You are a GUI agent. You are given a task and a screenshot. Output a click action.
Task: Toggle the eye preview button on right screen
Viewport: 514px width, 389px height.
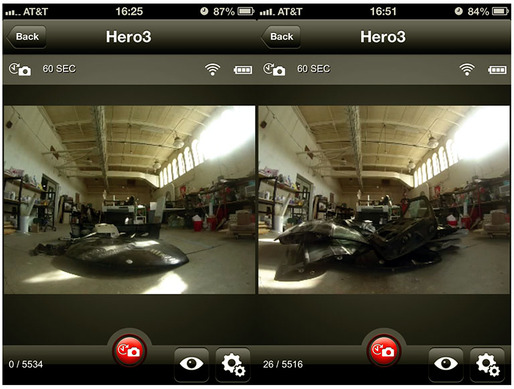tap(446, 365)
